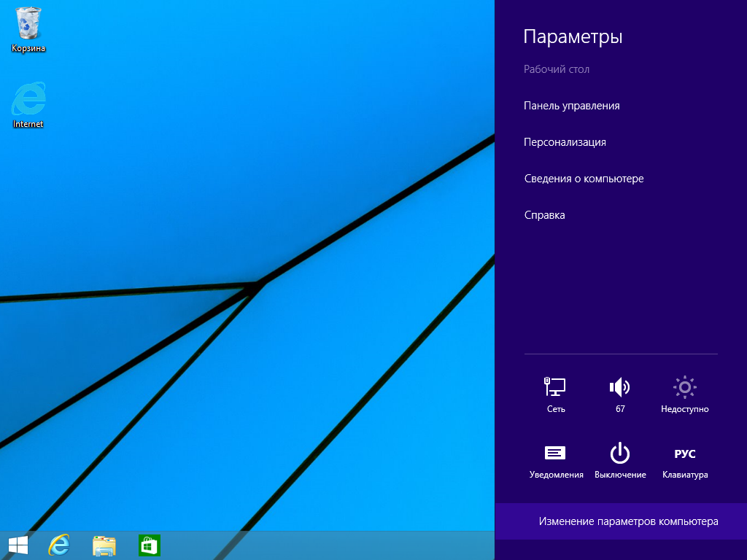Screen dimensions: 747x560
Task: Switch keyboard layout via РУС Клавиатура
Action: point(684,461)
